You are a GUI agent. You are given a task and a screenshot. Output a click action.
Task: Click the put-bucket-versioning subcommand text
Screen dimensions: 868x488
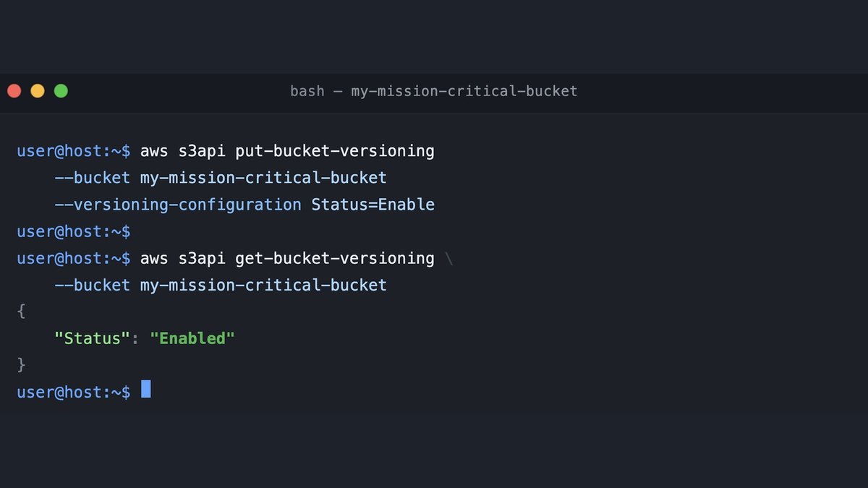pos(335,151)
